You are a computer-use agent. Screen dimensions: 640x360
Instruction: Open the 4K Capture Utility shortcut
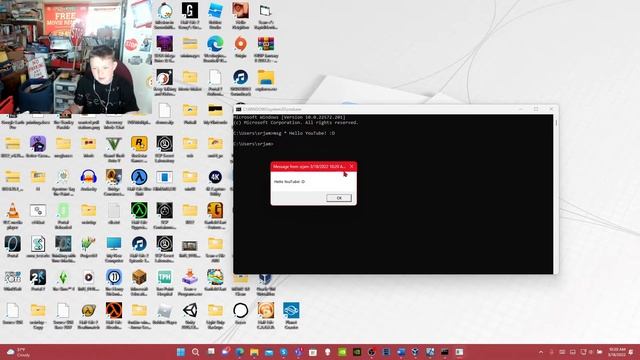click(x=215, y=182)
